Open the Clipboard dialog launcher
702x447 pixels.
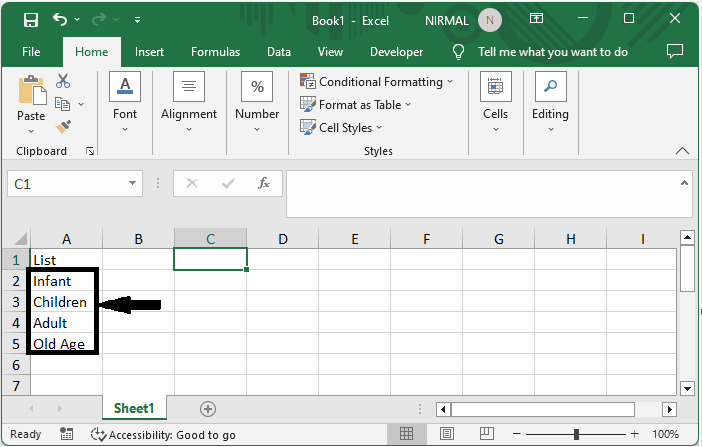click(x=90, y=151)
